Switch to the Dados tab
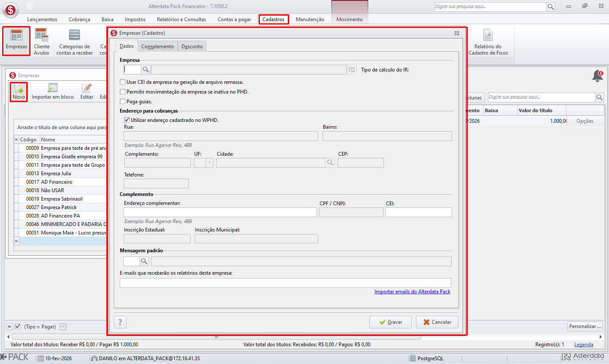Screen dimensions: 609x364 click(x=127, y=46)
